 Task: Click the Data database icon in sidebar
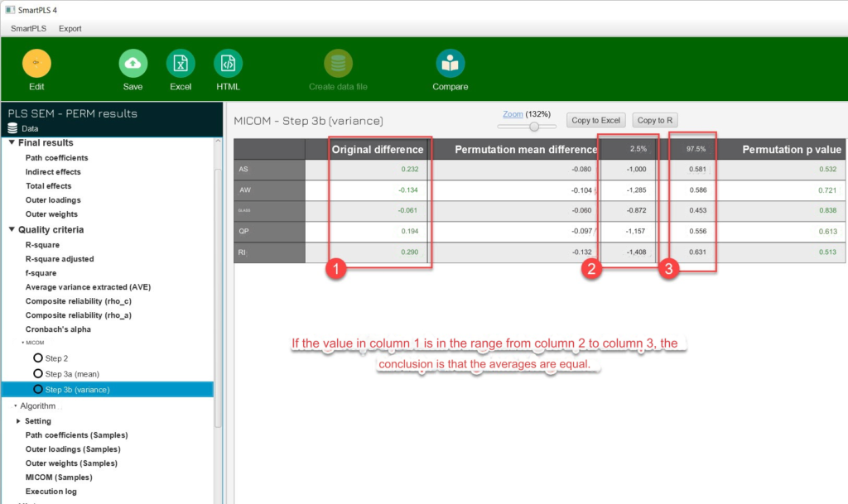(12, 128)
